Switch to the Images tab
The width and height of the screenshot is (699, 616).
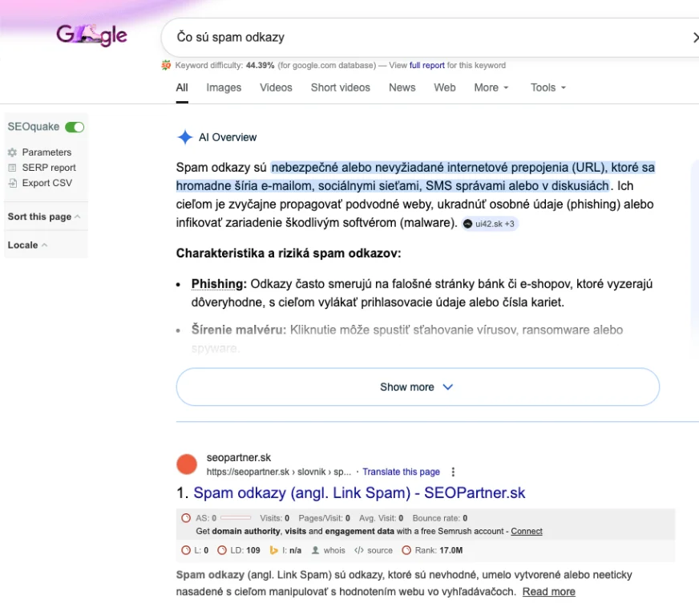pos(224,87)
